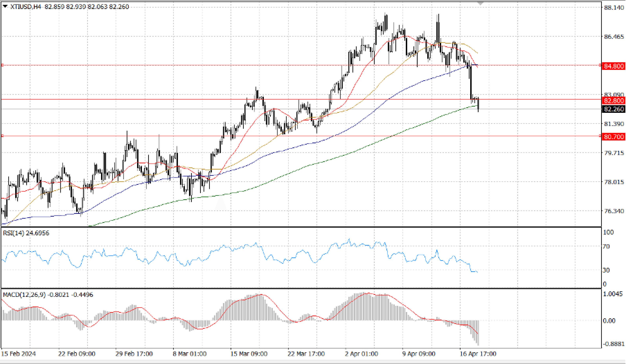Select the right handle of 80.700 line
The image size is (626, 364).
pyautogui.click(x=600, y=136)
